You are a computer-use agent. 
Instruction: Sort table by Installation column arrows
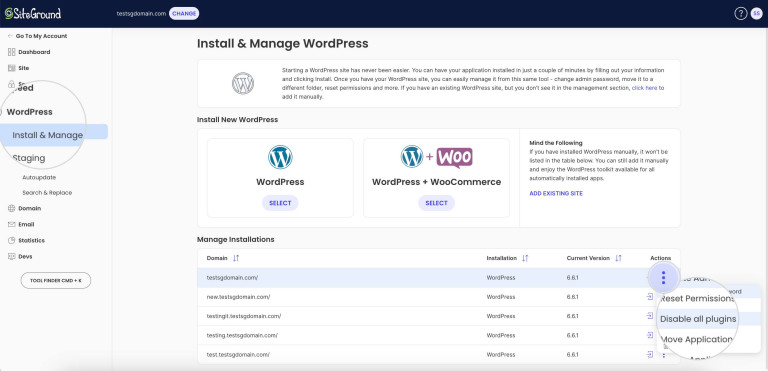tap(525, 258)
